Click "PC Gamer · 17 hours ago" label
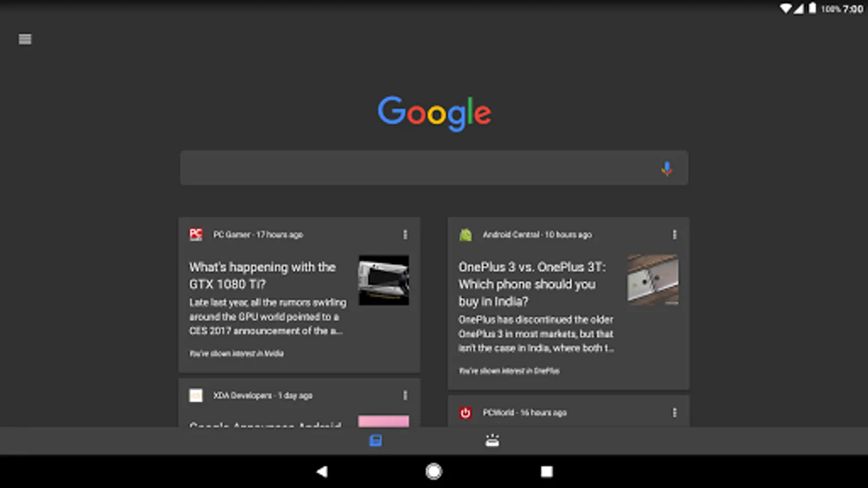868x488 pixels. coord(258,235)
